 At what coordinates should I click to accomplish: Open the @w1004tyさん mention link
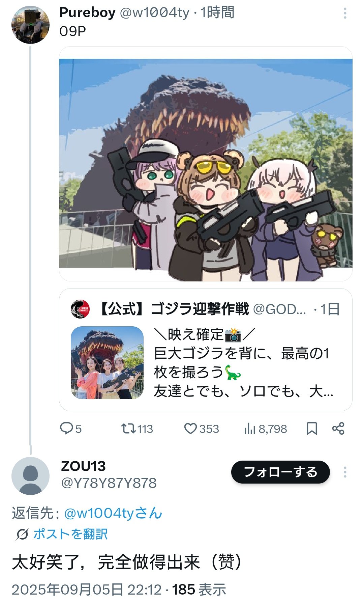click(x=113, y=513)
